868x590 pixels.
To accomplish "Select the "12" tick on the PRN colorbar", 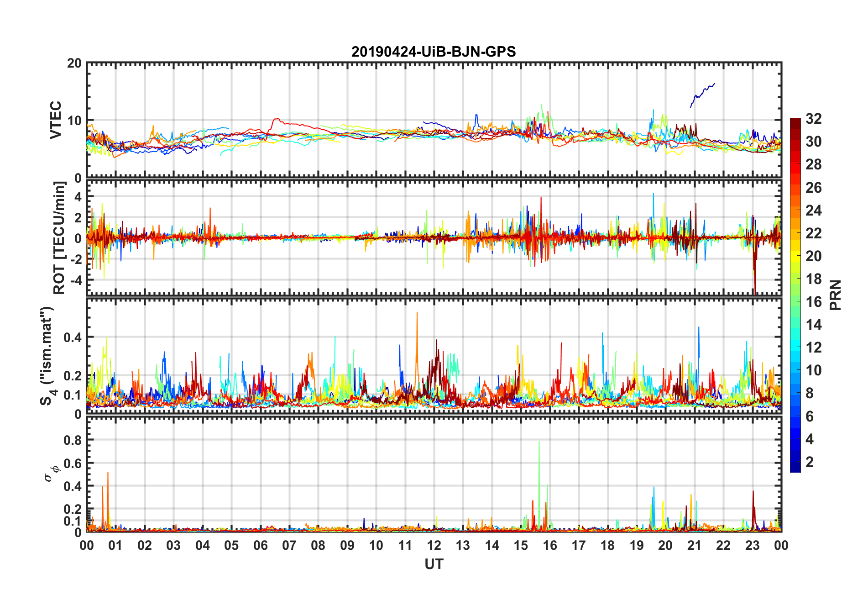I will point(814,347).
